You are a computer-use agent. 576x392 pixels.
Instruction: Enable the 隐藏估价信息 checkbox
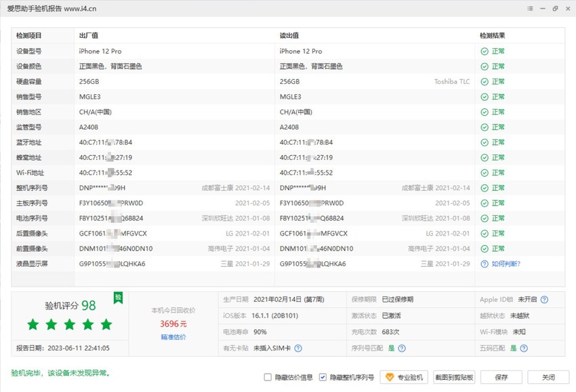click(x=268, y=377)
